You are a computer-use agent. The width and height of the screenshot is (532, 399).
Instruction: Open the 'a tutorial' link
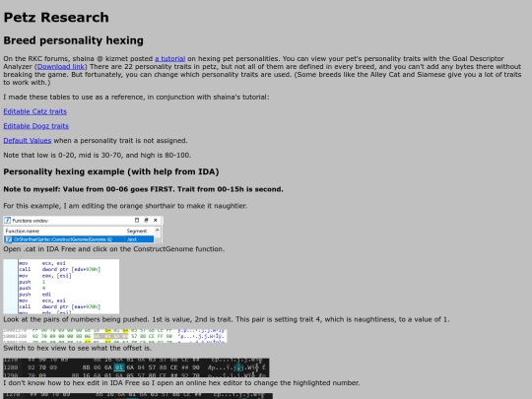coord(170,59)
